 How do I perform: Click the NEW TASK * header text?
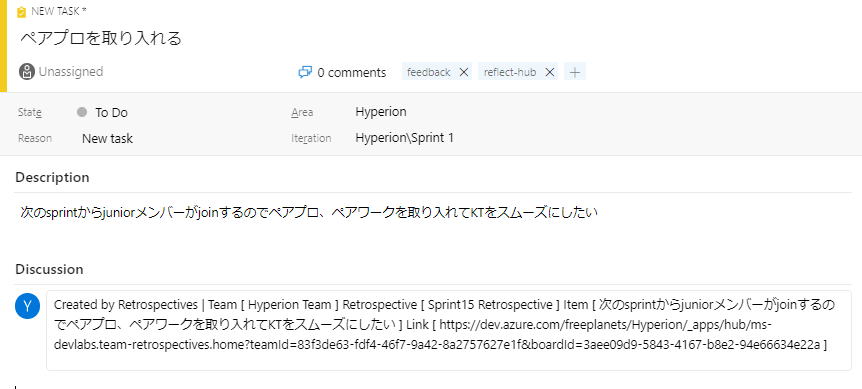[x=59, y=12]
